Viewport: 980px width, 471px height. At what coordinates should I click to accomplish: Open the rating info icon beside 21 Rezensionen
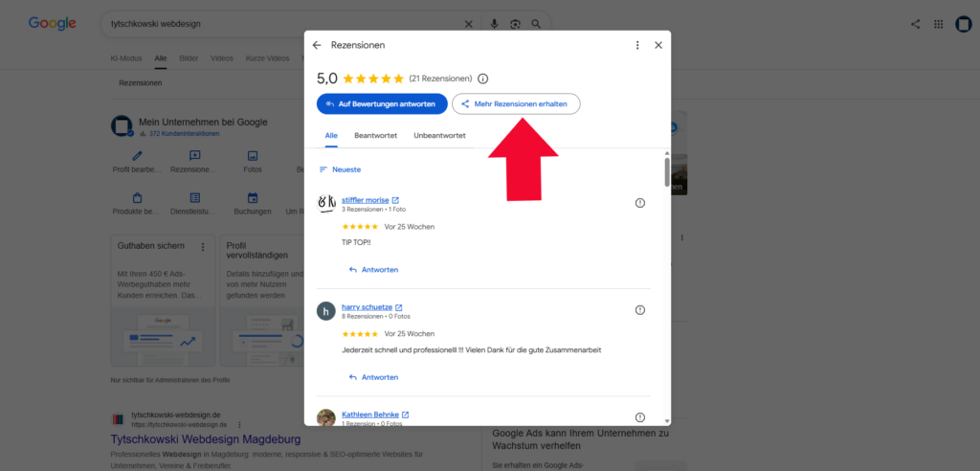click(482, 78)
